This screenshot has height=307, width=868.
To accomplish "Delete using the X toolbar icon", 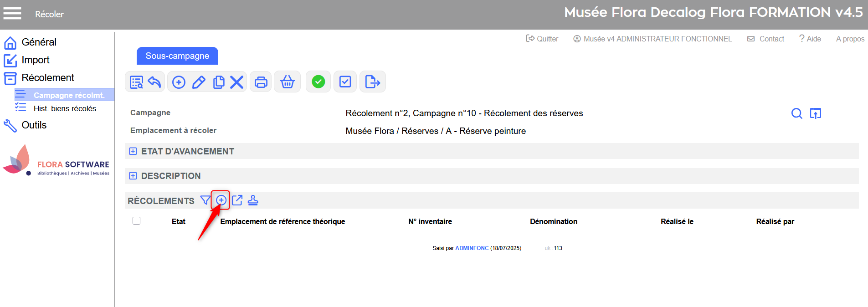I will tap(236, 82).
